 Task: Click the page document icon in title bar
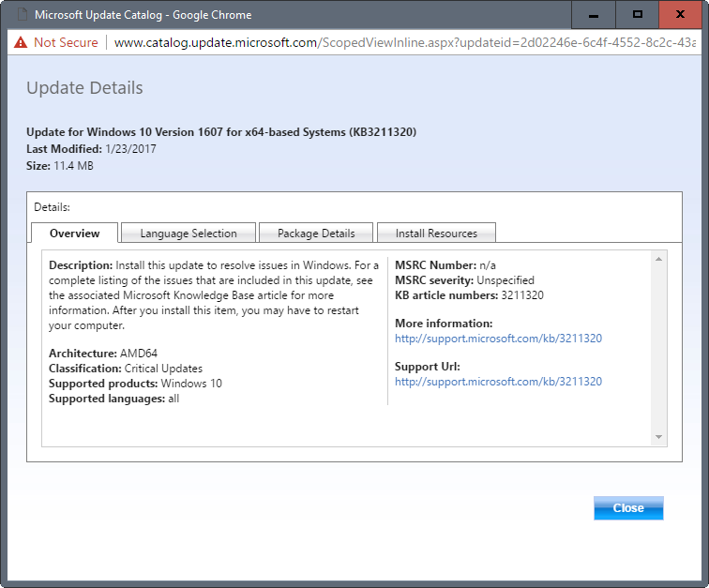[x=23, y=14]
